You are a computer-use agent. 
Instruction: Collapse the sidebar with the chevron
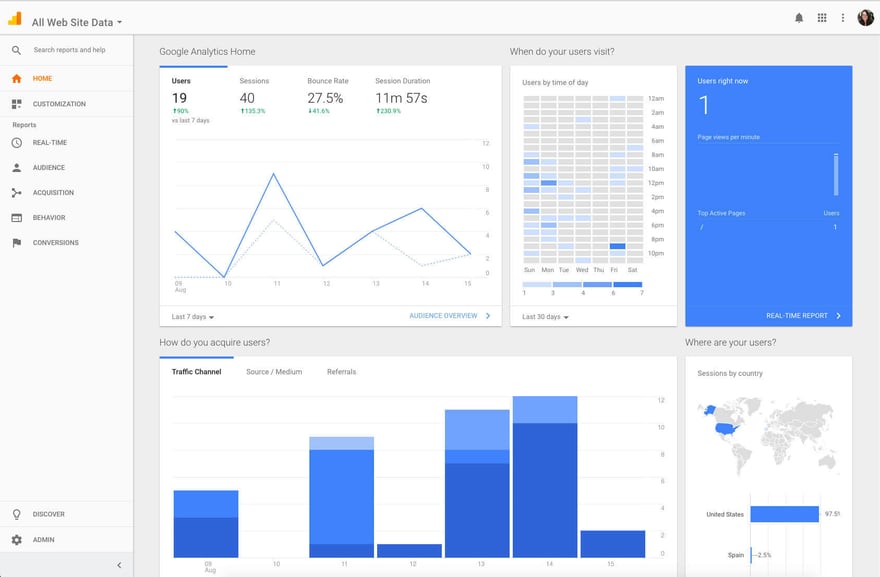(x=119, y=565)
